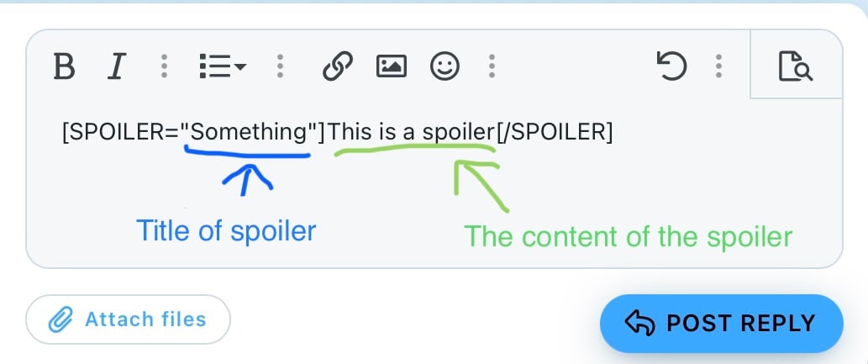Undo the last edit
Viewport: 868px width, 364px height.
click(671, 66)
